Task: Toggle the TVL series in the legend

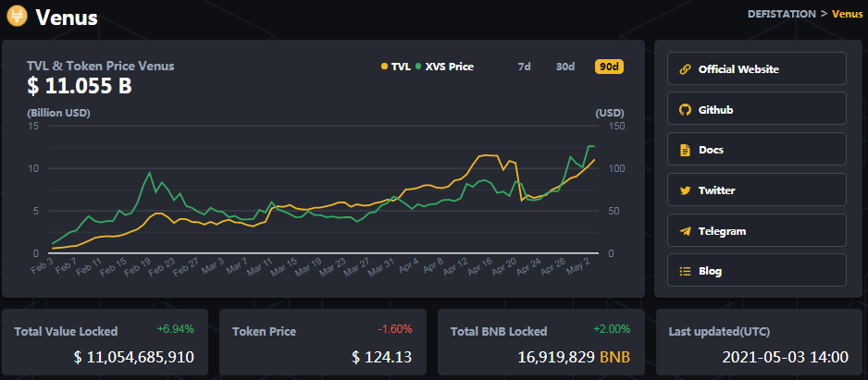Action: pyautogui.click(x=396, y=67)
